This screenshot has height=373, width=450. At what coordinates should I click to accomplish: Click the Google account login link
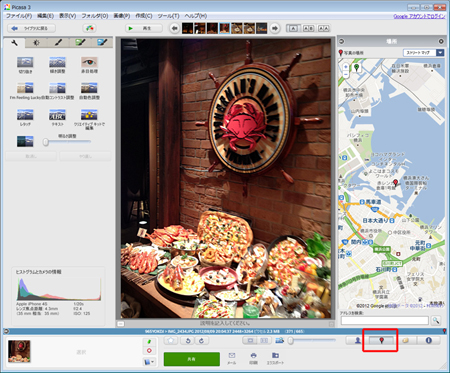tap(419, 16)
